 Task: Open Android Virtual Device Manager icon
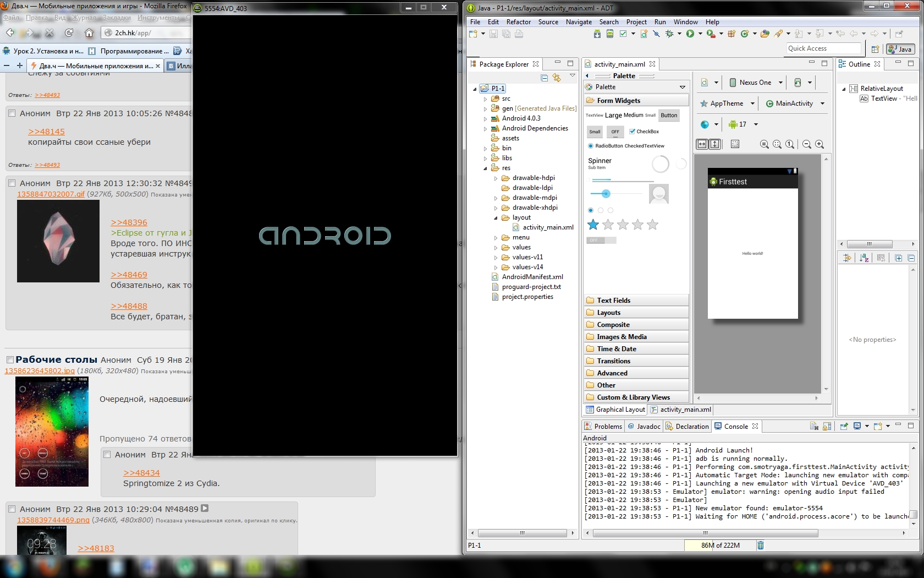(x=610, y=34)
